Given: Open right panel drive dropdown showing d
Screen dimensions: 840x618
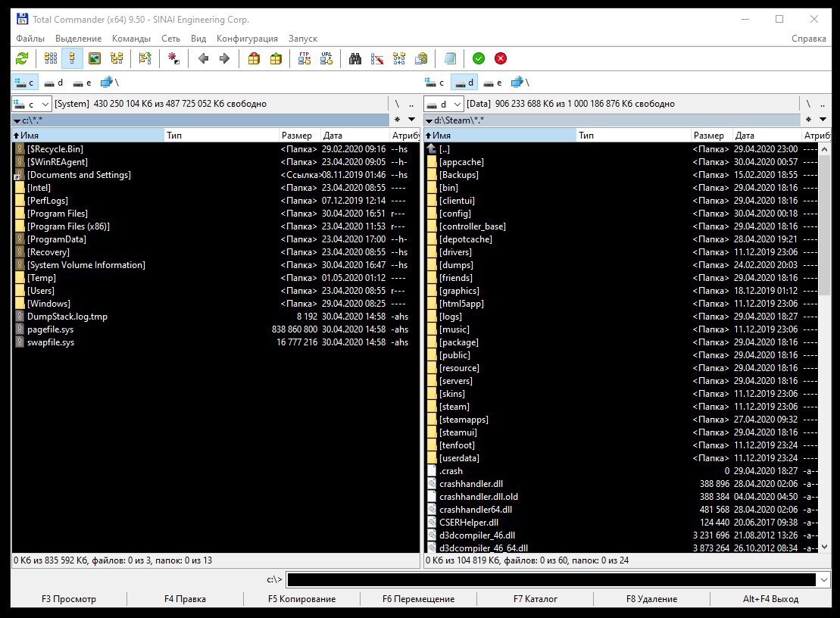Looking at the screenshot, I should point(443,104).
